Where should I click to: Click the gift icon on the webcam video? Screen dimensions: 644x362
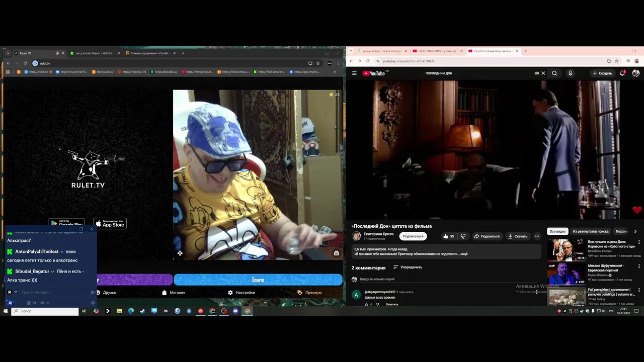(x=337, y=253)
